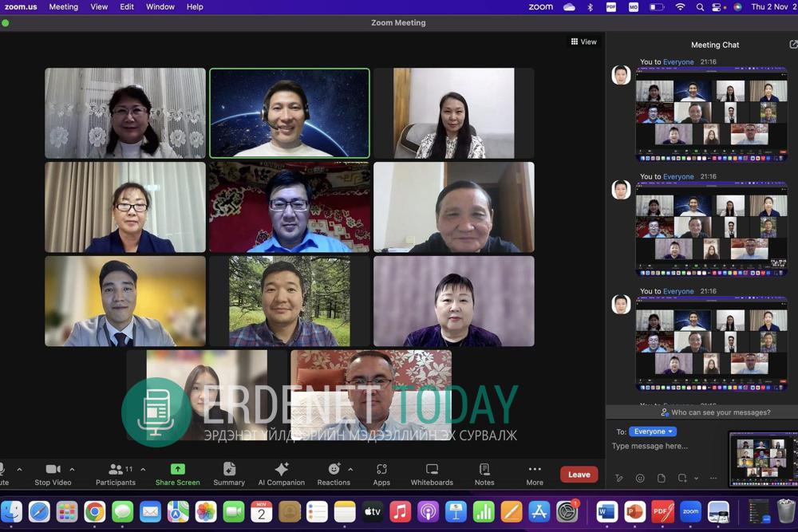The image size is (798, 532).
Task: Open Microsoft PowerPoint from the Dock
Action: pyautogui.click(x=634, y=511)
